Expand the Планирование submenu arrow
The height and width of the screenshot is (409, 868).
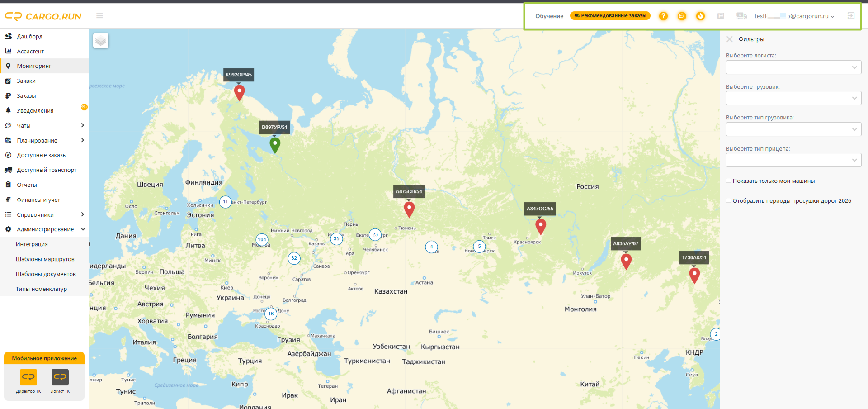pos(82,140)
